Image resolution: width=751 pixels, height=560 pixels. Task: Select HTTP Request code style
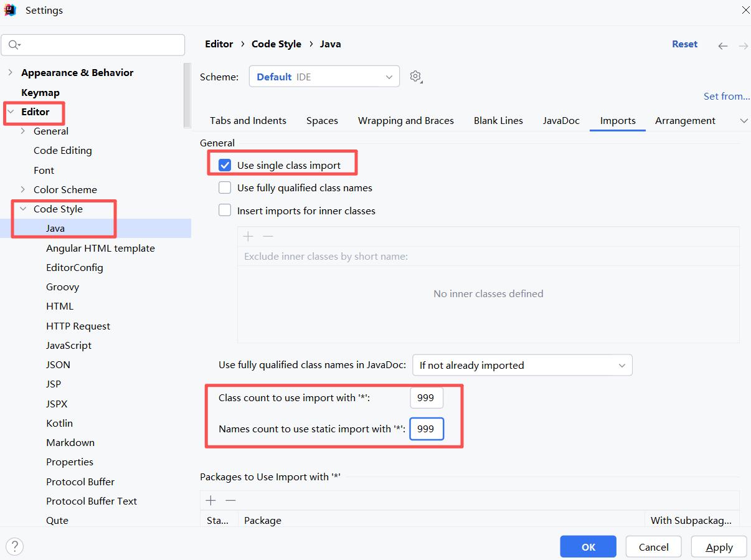pyautogui.click(x=78, y=326)
